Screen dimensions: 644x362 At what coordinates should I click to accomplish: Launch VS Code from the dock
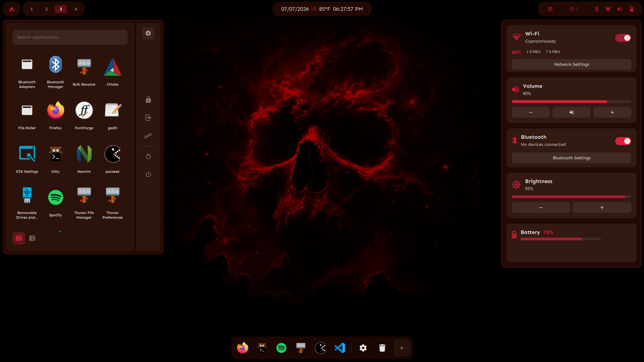click(340, 348)
